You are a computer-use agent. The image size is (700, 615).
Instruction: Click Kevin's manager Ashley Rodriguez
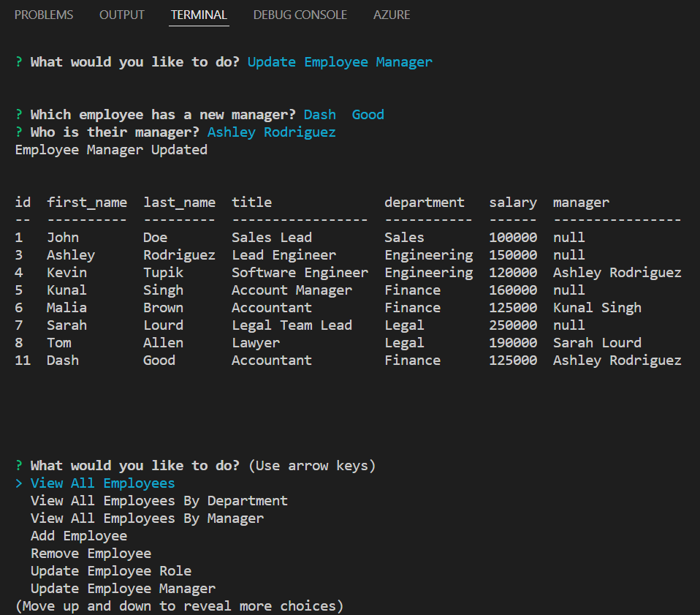(x=617, y=273)
